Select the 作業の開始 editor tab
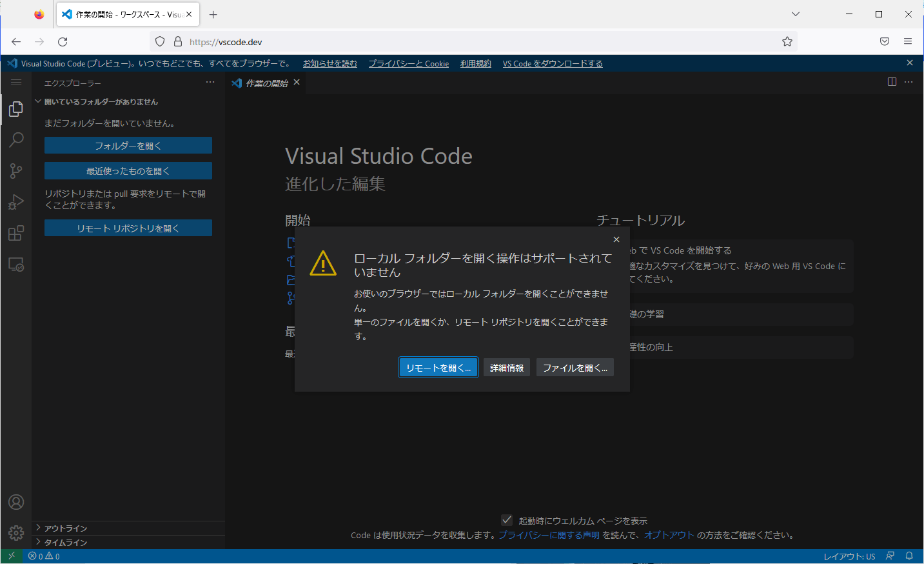Viewport: 924px width, 564px height. [266, 83]
